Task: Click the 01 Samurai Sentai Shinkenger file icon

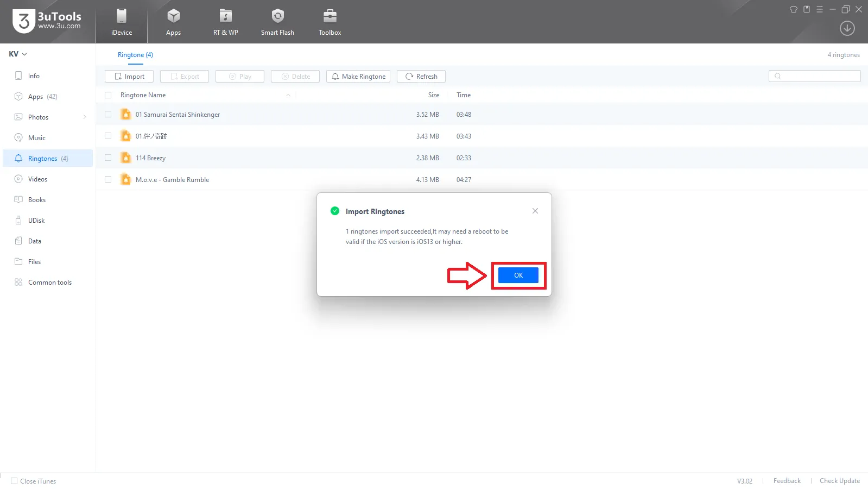Action: click(126, 114)
